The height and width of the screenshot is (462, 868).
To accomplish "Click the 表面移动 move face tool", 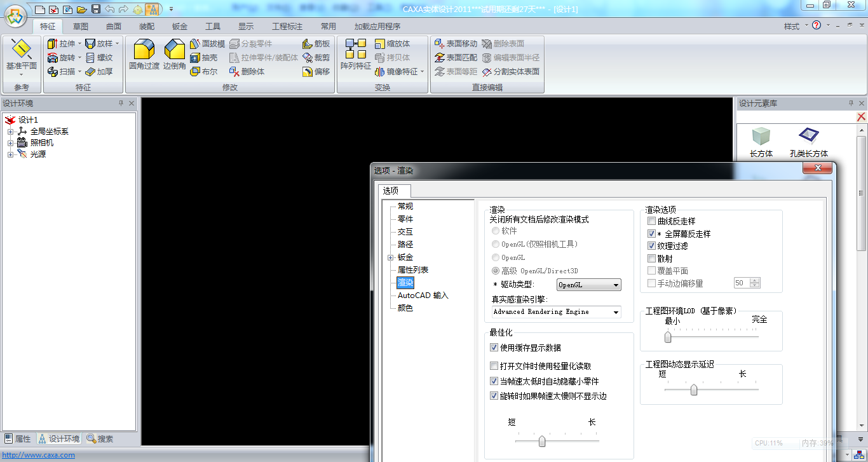I will [456, 44].
